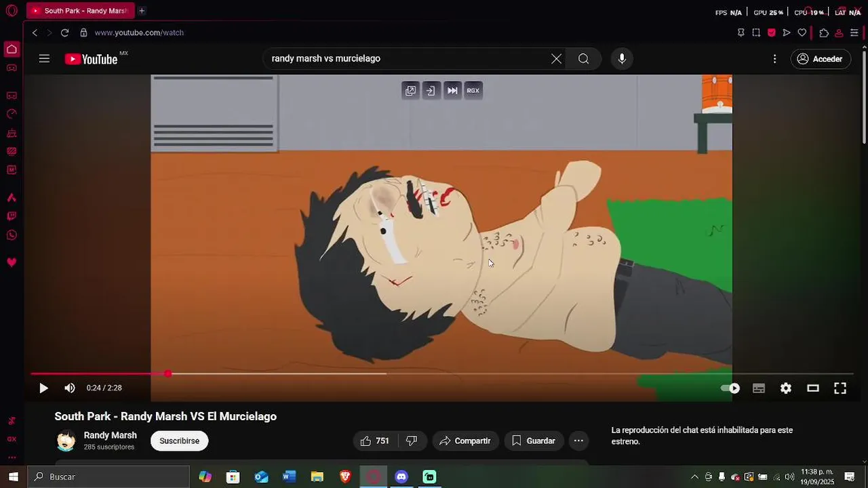868x488 pixels.
Task: Open the Windows notification center
Action: pos(850,477)
